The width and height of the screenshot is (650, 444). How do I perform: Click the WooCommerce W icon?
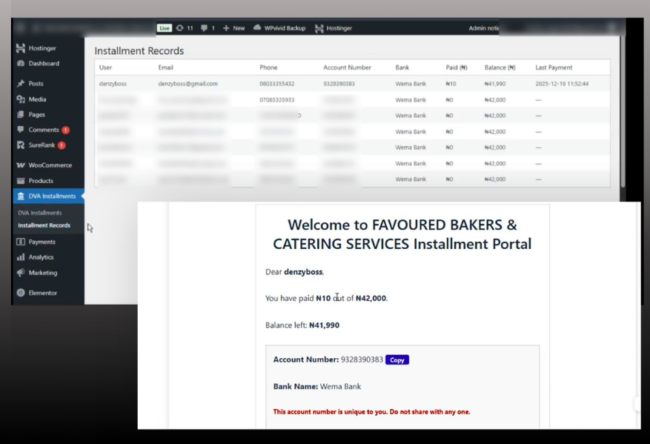pyautogui.click(x=21, y=165)
